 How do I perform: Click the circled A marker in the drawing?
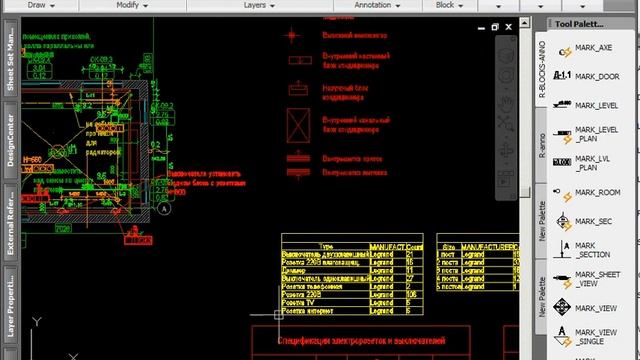pos(164,209)
